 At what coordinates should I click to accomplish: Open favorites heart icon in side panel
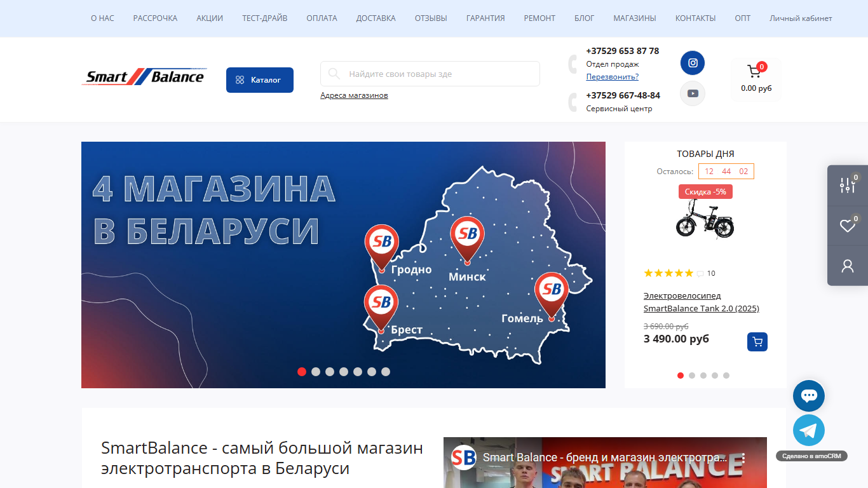pos(848,226)
